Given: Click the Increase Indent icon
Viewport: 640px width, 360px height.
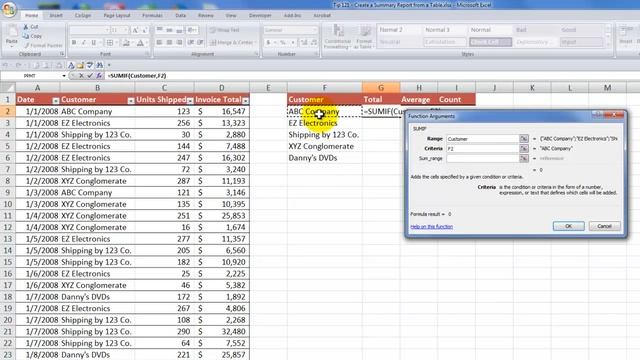Looking at the screenshot, I should point(200,42).
